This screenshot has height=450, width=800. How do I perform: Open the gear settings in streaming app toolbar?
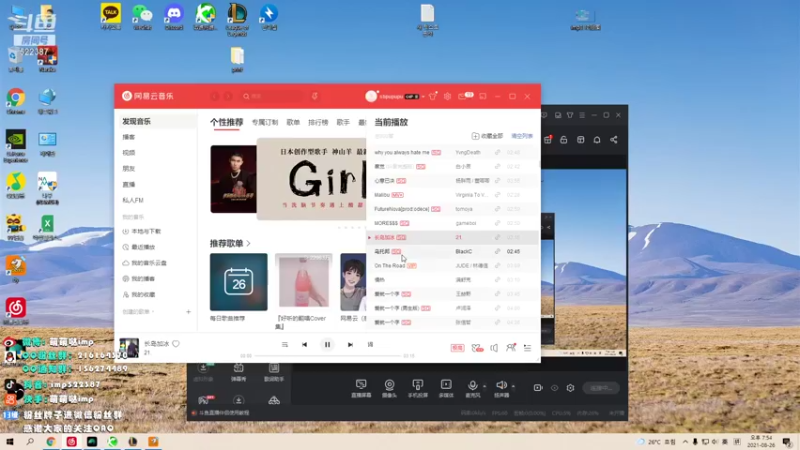[x=570, y=388]
